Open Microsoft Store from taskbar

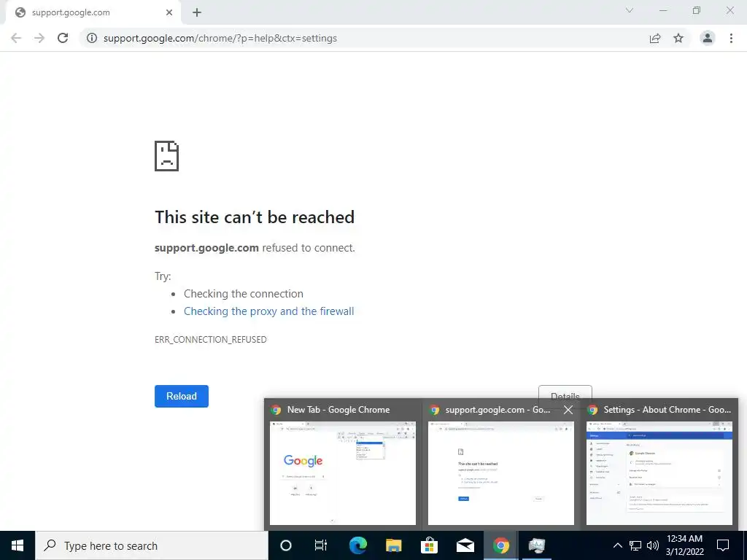tap(429, 545)
